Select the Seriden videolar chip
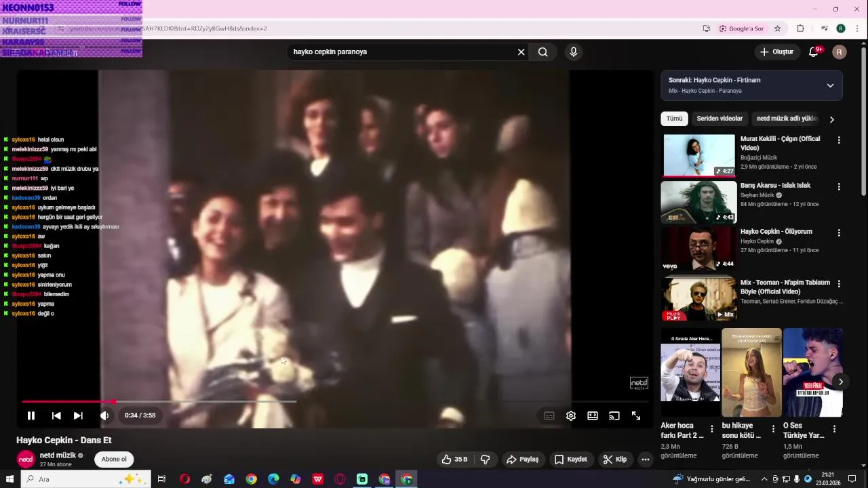The width and height of the screenshot is (868, 488). tap(719, 119)
